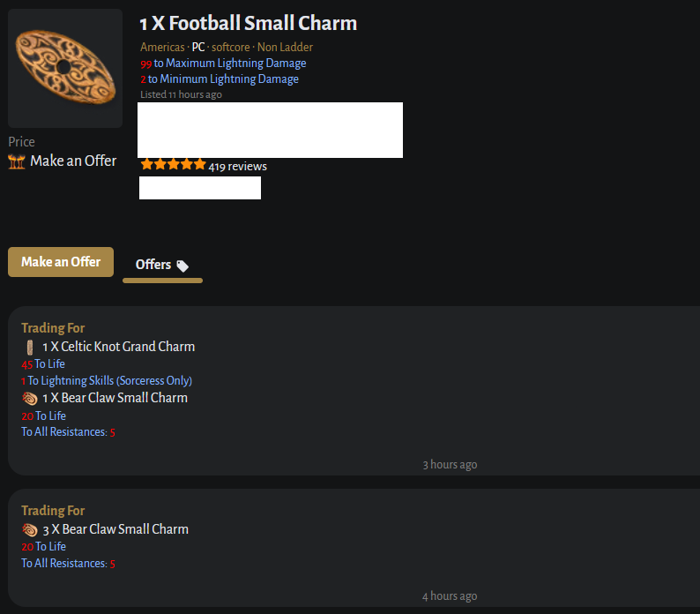This screenshot has height=614, width=700.
Task: Click the 3 hours ago timestamp
Action: click(x=450, y=465)
